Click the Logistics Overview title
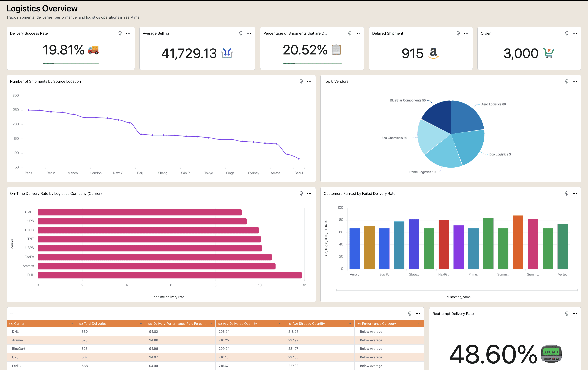The height and width of the screenshot is (370, 588). pos(42,8)
